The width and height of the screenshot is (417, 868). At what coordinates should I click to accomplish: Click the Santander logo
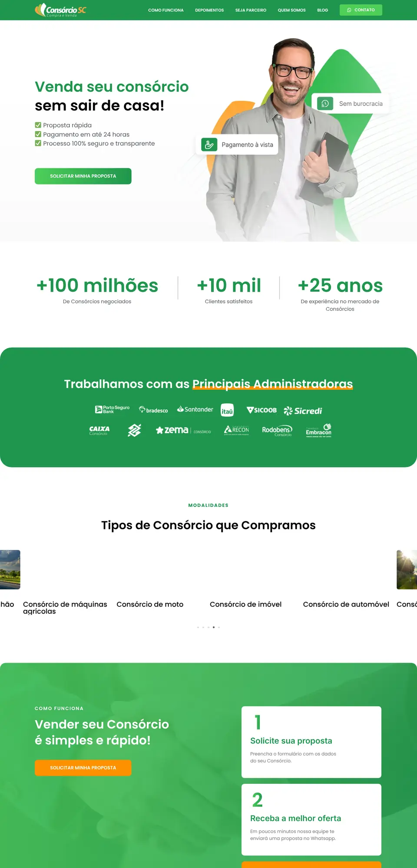click(x=195, y=409)
